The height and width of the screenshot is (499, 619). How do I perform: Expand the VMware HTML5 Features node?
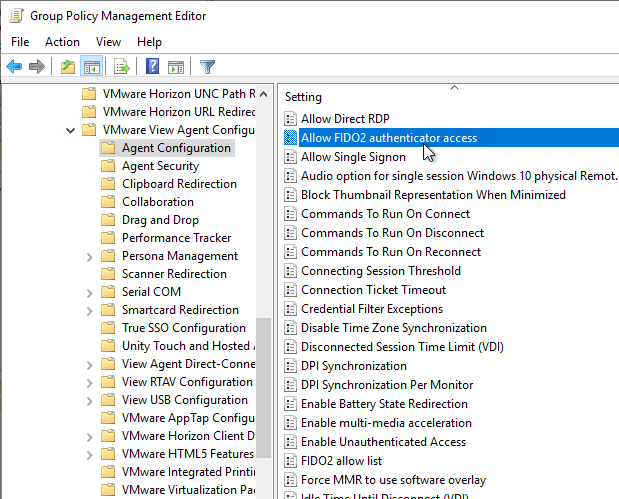pyautogui.click(x=90, y=455)
